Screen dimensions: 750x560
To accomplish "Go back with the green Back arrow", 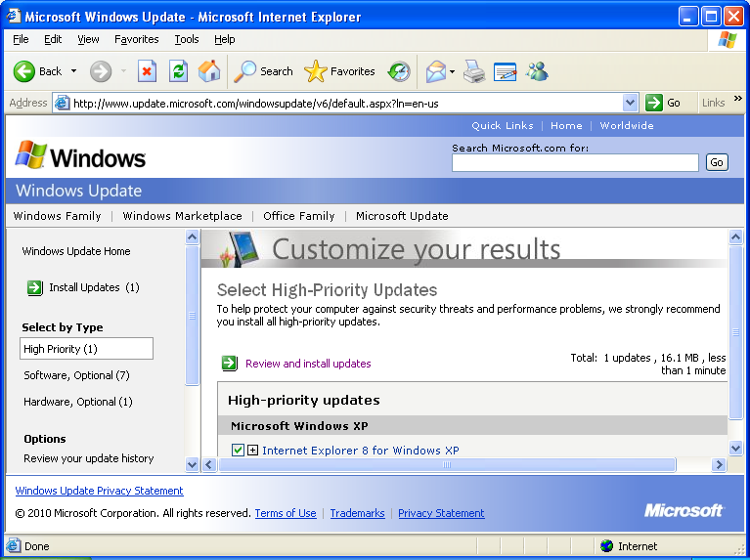I will coord(24,71).
